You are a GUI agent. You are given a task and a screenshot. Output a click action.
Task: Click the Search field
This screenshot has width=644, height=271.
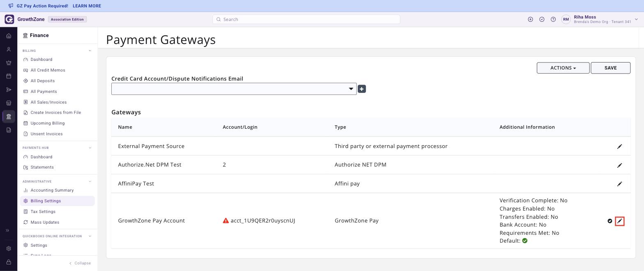(x=306, y=19)
